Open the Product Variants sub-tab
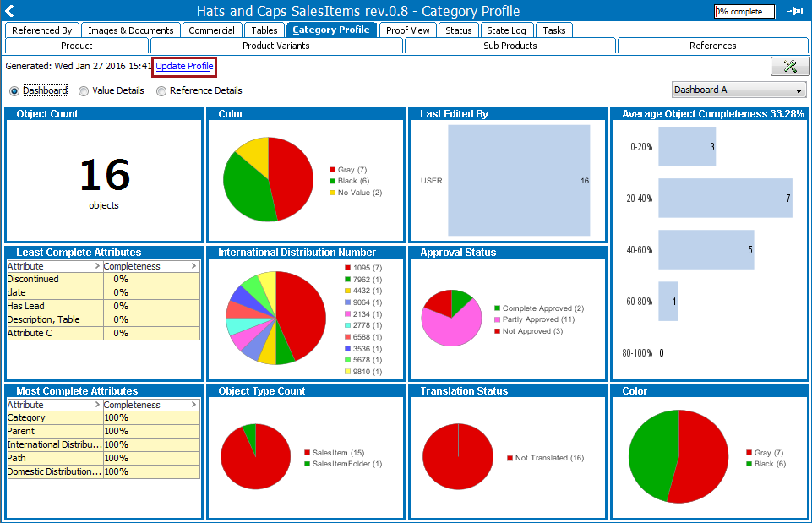The width and height of the screenshot is (812, 523). [x=276, y=46]
